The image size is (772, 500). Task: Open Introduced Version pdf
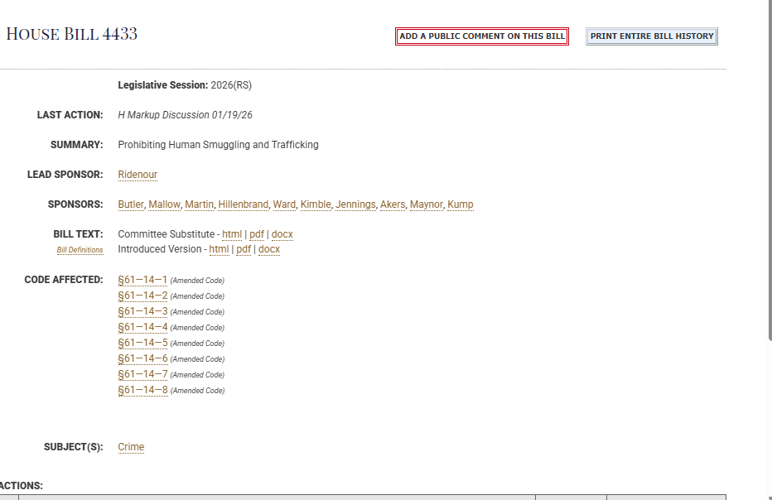[243, 250]
